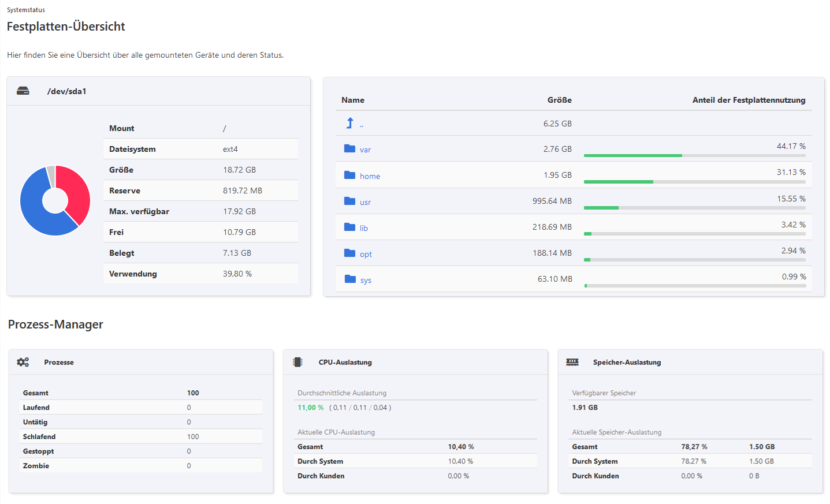The height and width of the screenshot is (504, 830).
Task: Click the gears icon on the Prozesse panel
Action: click(x=23, y=362)
